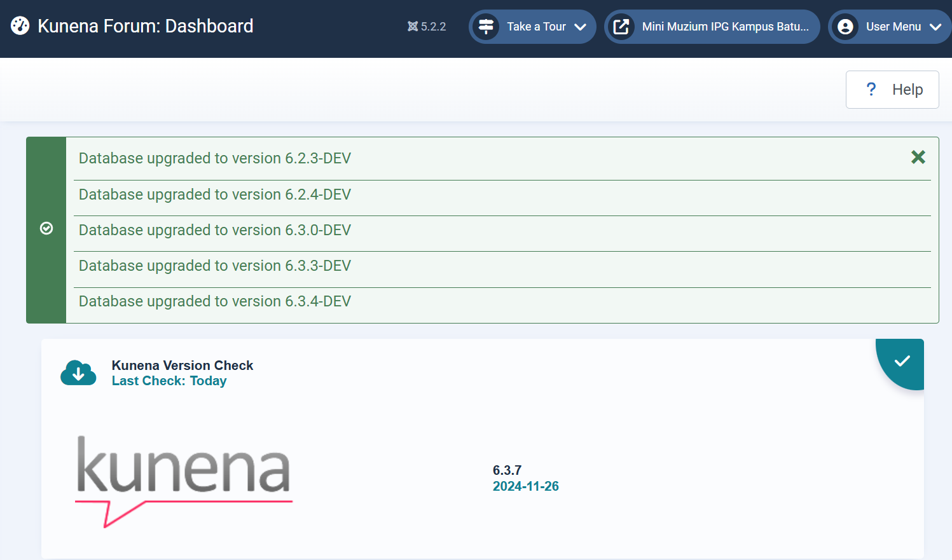Open the Take a Tour menu label
Viewport: 952px width, 560px height.
[x=536, y=27]
